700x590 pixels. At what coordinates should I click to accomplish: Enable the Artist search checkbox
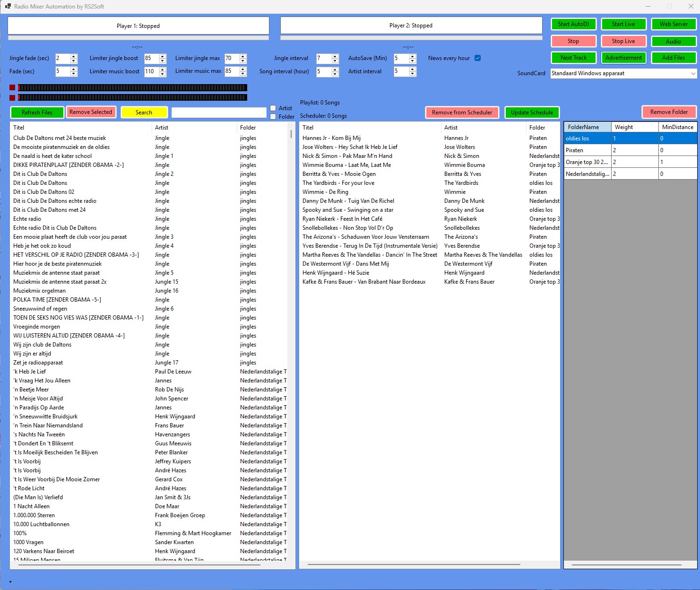point(273,108)
